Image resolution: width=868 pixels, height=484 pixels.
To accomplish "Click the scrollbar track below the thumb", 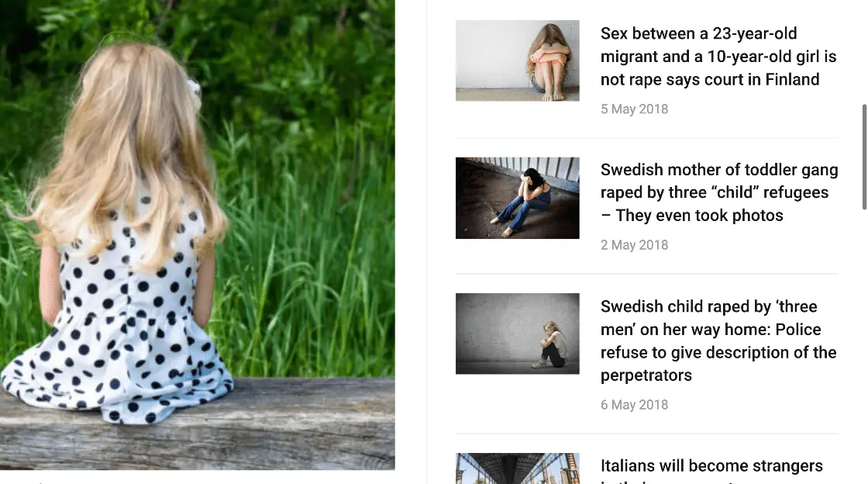I will [864, 344].
